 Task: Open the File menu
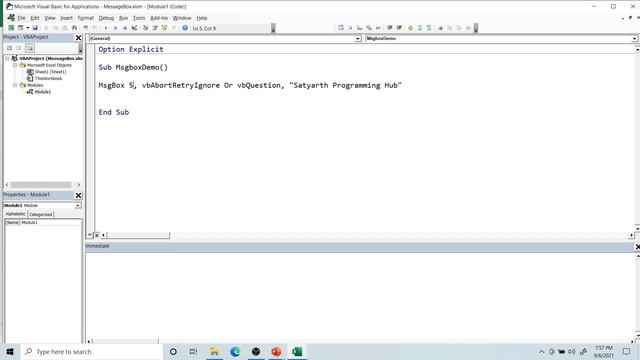coord(21,18)
